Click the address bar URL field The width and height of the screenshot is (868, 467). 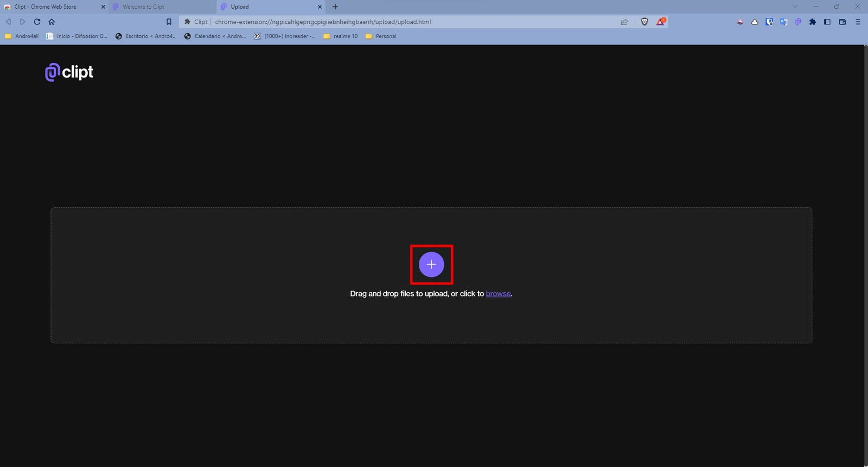click(380, 22)
